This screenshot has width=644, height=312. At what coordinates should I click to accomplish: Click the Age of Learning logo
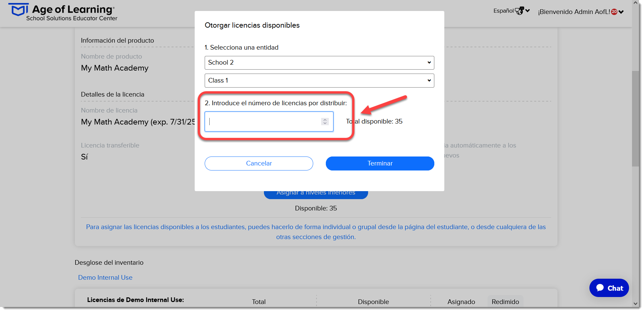tap(63, 12)
